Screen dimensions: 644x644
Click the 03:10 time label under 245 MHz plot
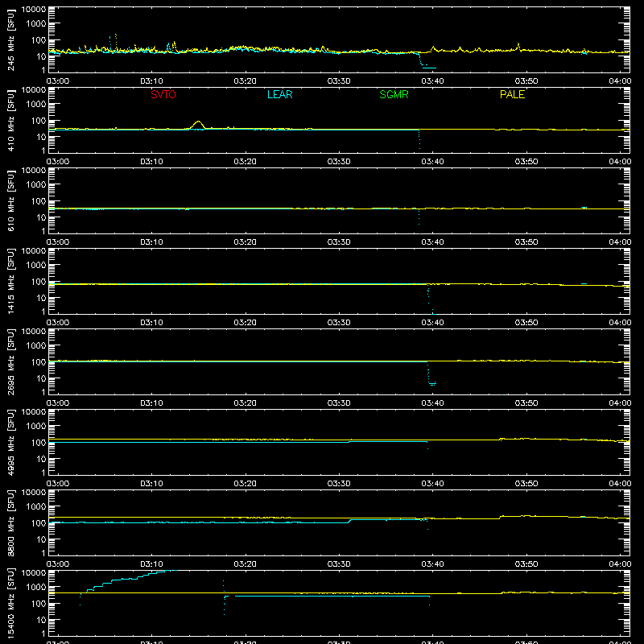pyautogui.click(x=151, y=81)
